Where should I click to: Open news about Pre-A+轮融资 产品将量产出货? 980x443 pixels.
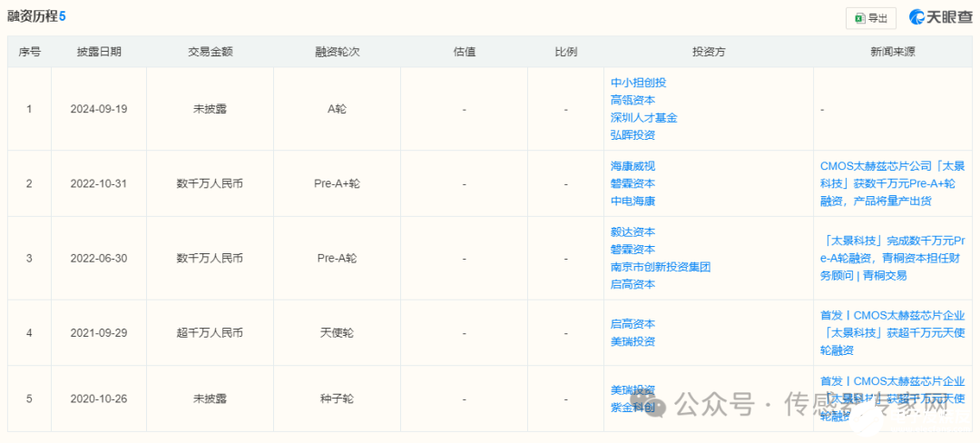click(x=893, y=183)
